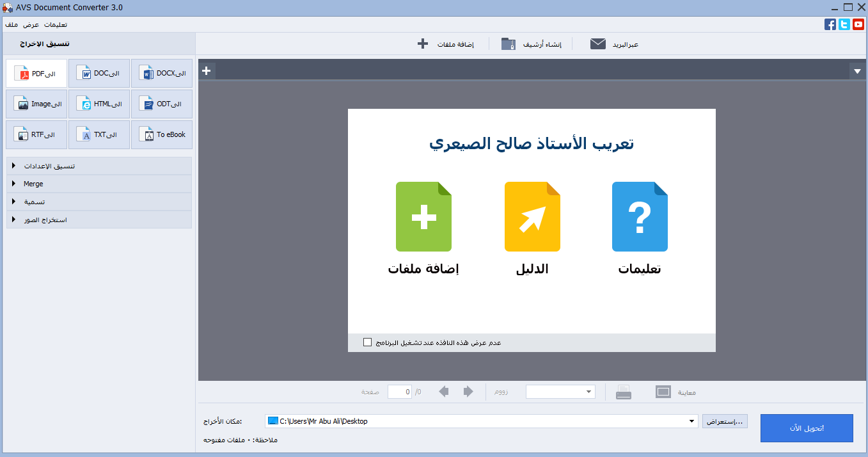868x457 pixels.
Task: Open the ملف menu
Action: [x=12, y=24]
